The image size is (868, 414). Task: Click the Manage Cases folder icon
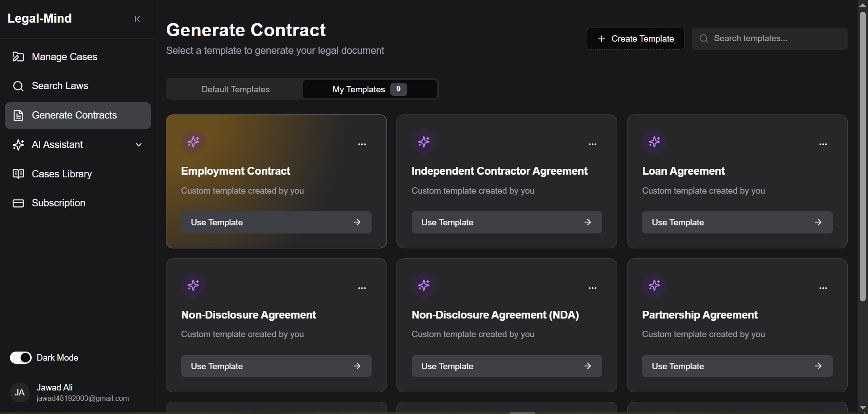18,57
